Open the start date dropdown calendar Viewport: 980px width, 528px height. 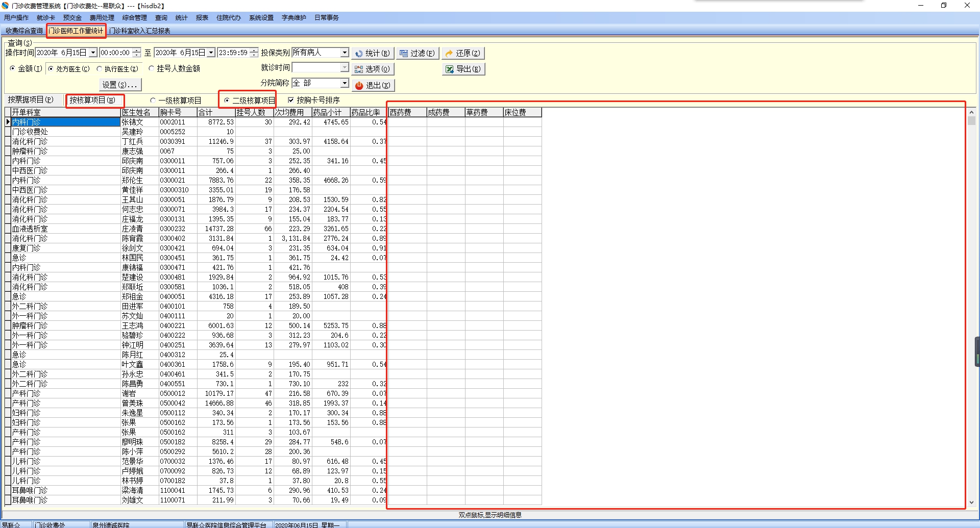pos(93,53)
